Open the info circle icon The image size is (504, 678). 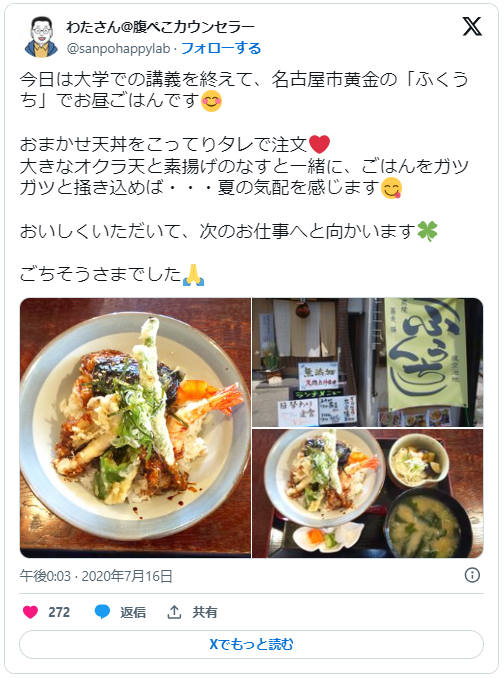[472, 576]
